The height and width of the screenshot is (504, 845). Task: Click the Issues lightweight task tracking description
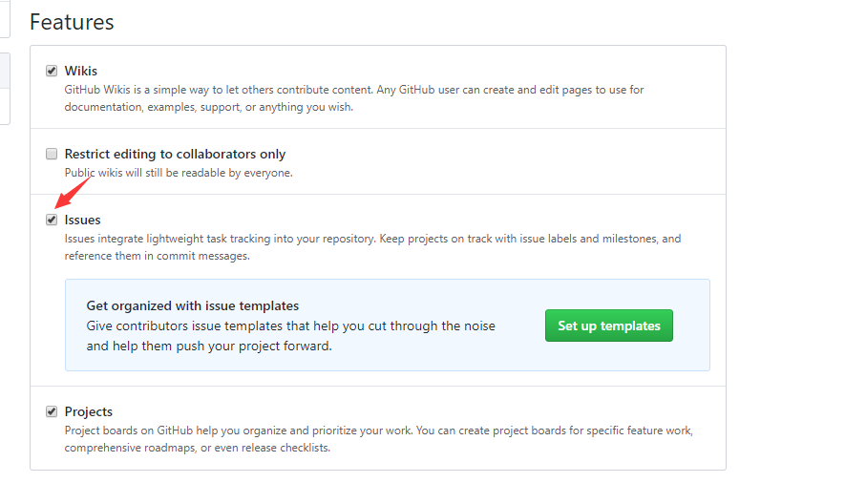(x=372, y=247)
